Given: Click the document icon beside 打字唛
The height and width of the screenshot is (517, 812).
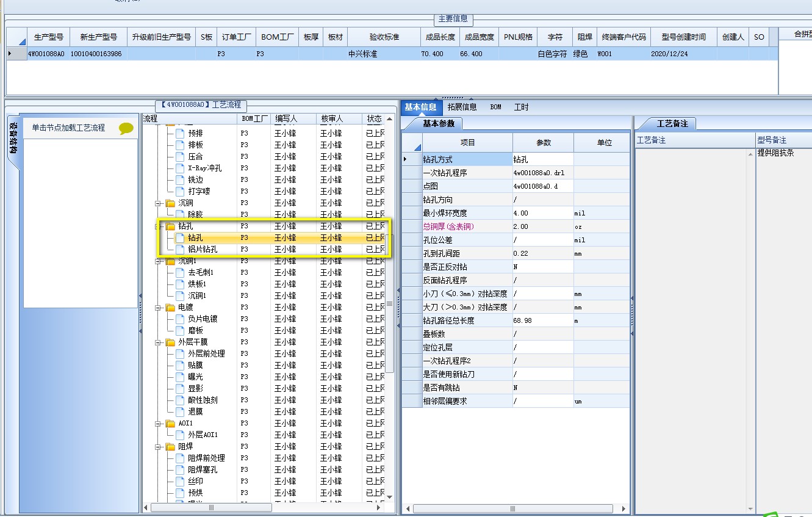Looking at the screenshot, I should [179, 191].
